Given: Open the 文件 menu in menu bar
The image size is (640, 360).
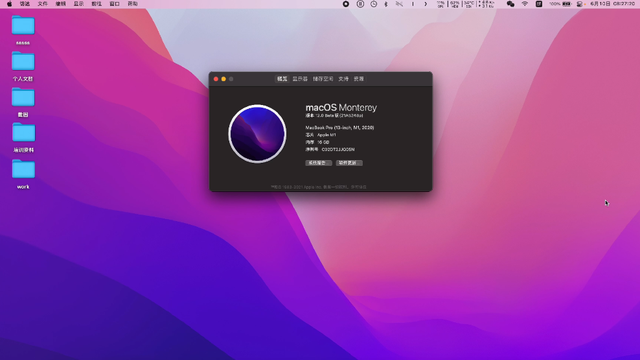Looking at the screenshot, I should (43, 4).
